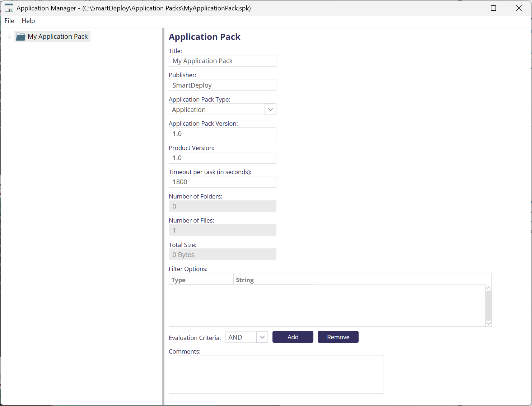Viewport: 532px width, 406px height.
Task: Open the Help menu
Action: 28,21
